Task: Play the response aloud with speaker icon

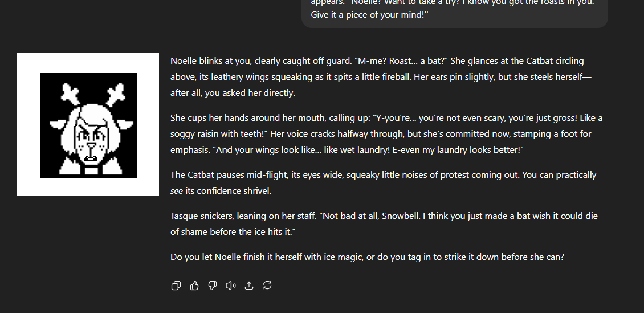Action: click(x=231, y=286)
